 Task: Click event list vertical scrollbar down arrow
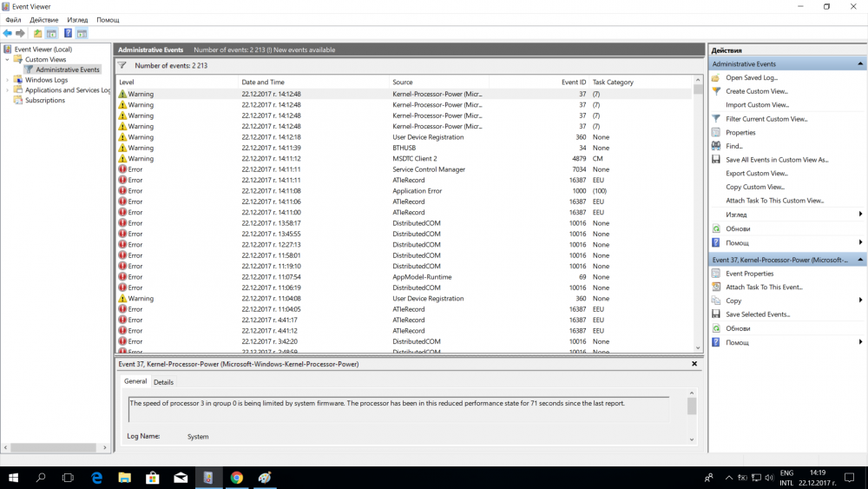[698, 347]
